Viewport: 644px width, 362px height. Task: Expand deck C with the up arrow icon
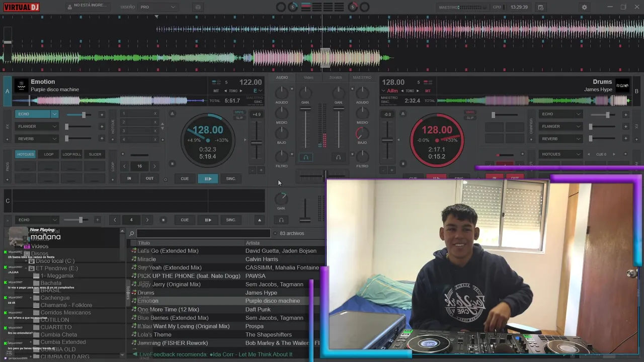(x=260, y=220)
